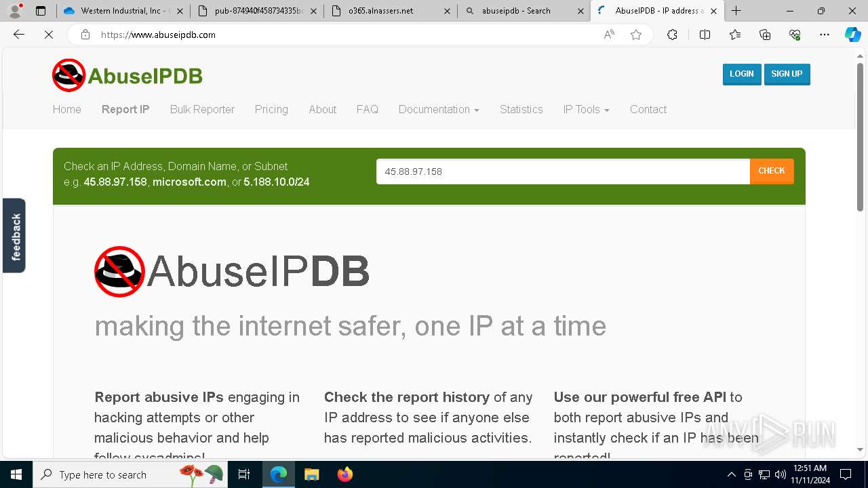
Task: Open Task View on the taskbar
Action: point(244,474)
